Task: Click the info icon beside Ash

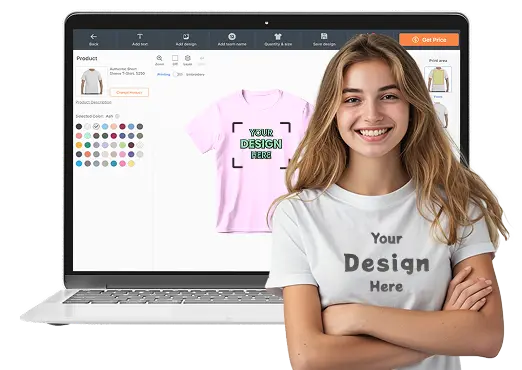Action: pyautogui.click(x=117, y=116)
